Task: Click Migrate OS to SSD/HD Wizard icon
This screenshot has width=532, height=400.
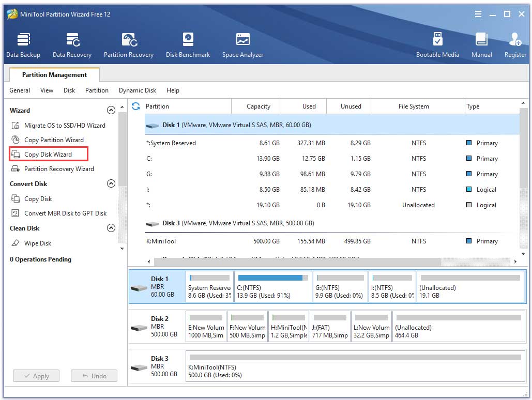Action: click(16, 125)
